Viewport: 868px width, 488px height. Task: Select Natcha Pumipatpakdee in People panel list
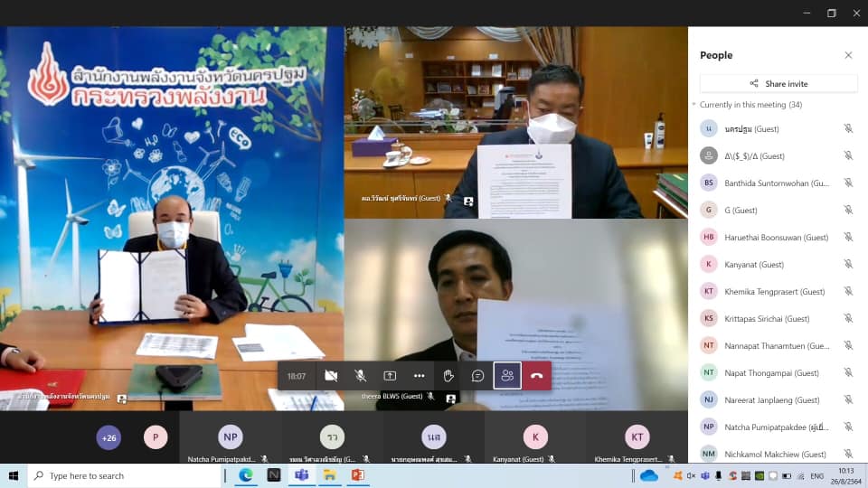click(x=778, y=427)
